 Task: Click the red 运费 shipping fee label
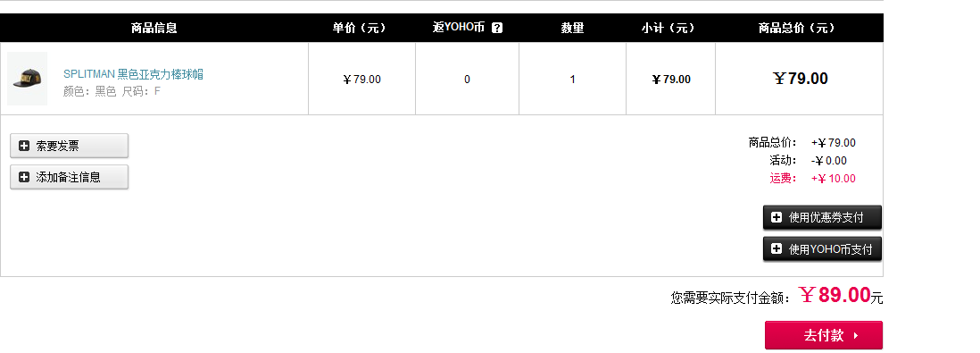[x=783, y=179]
